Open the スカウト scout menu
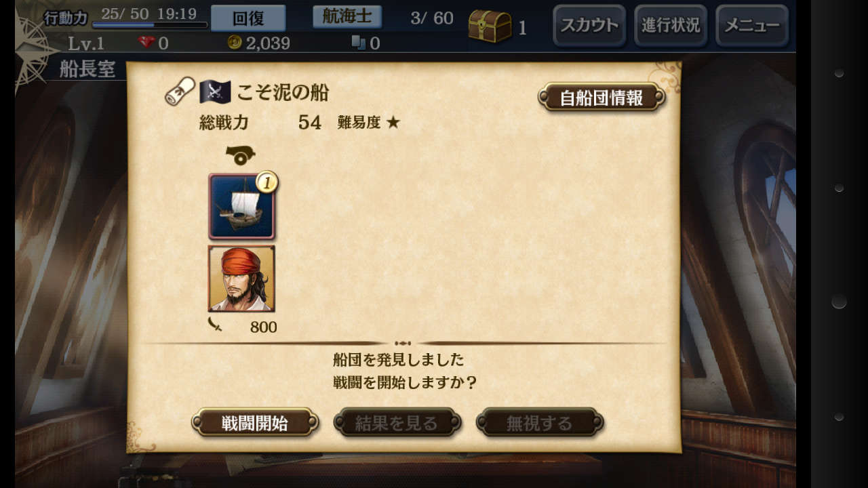Viewport: 868px width, 488px height. (589, 26)
